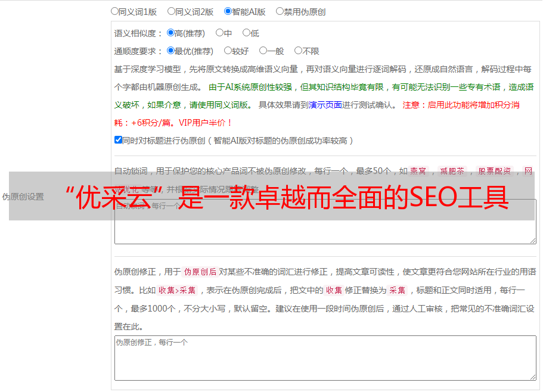The image size is (543, 392).
Task: Select the 同义词2版 radio option
Action: pyautogui.click(x=171, y=11)
